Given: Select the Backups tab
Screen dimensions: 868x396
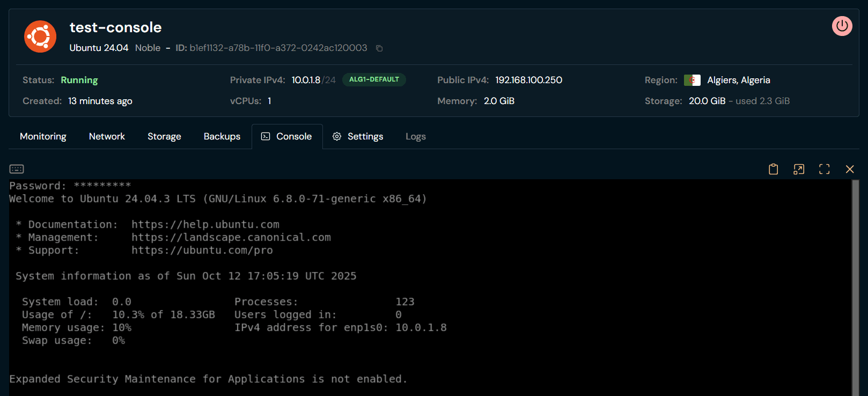Looking at the screenshot, I should coord(222,136).
